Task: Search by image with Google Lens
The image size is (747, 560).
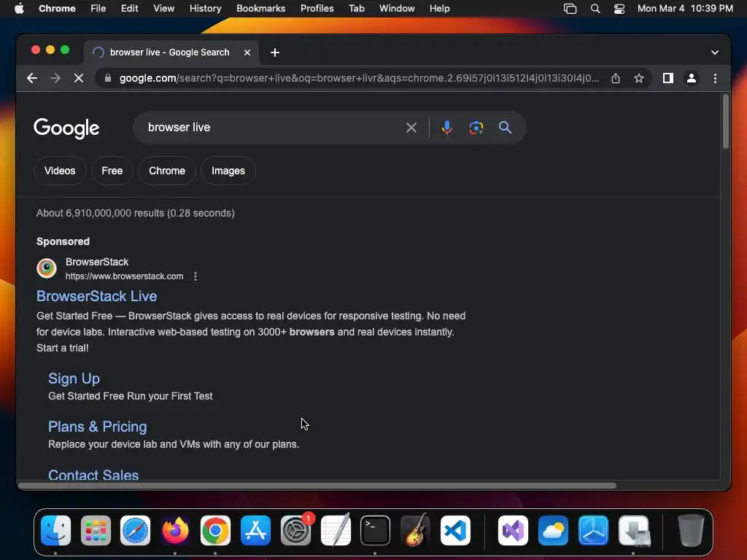Action: (476, 128)
